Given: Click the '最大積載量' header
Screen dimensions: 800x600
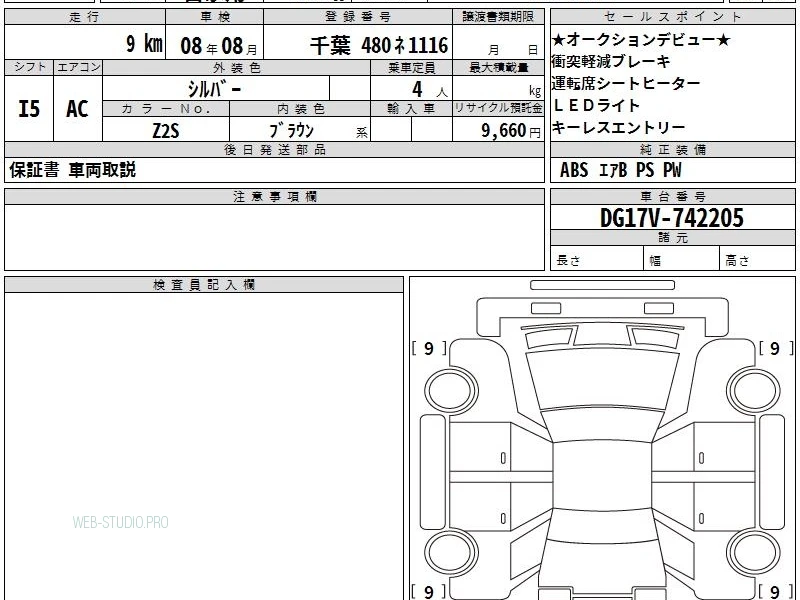Looking at the screenshot, I should 498,68.
